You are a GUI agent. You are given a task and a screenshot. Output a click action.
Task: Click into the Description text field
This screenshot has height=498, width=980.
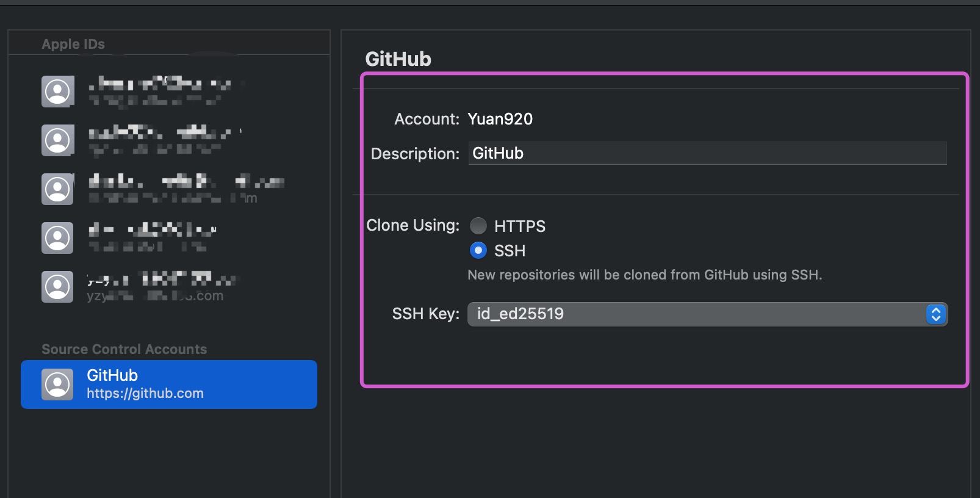pyautogui.click(x=708, y=153)
